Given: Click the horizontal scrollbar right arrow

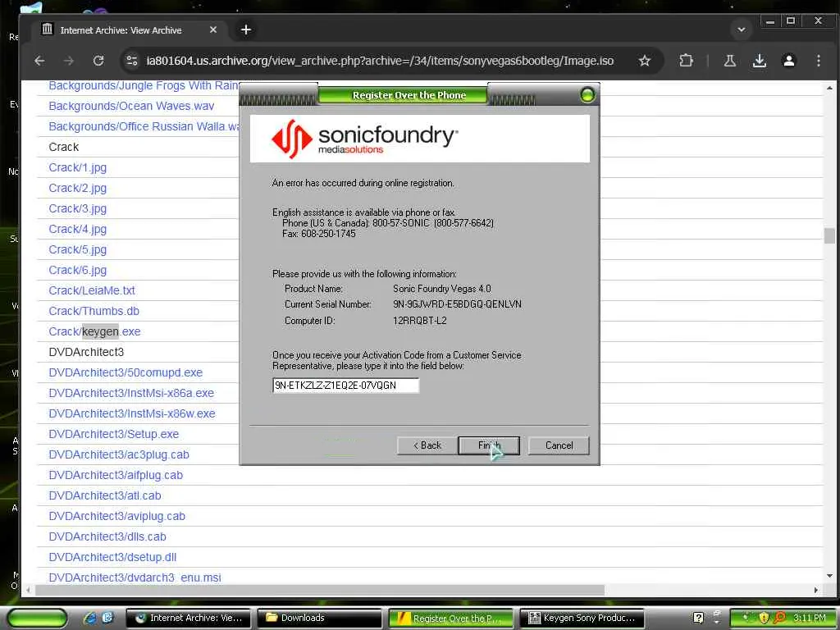Looking at the screenshot, I should 816,590.
